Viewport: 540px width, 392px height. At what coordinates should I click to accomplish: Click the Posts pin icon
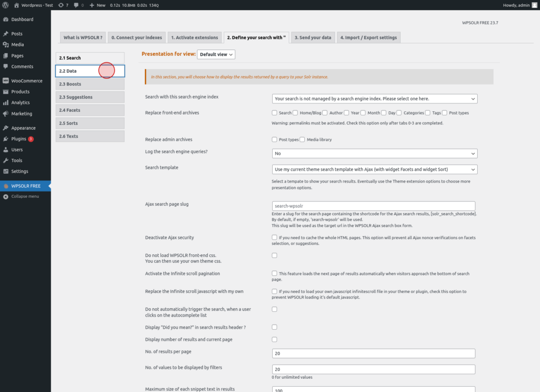[x=6, y=34]
